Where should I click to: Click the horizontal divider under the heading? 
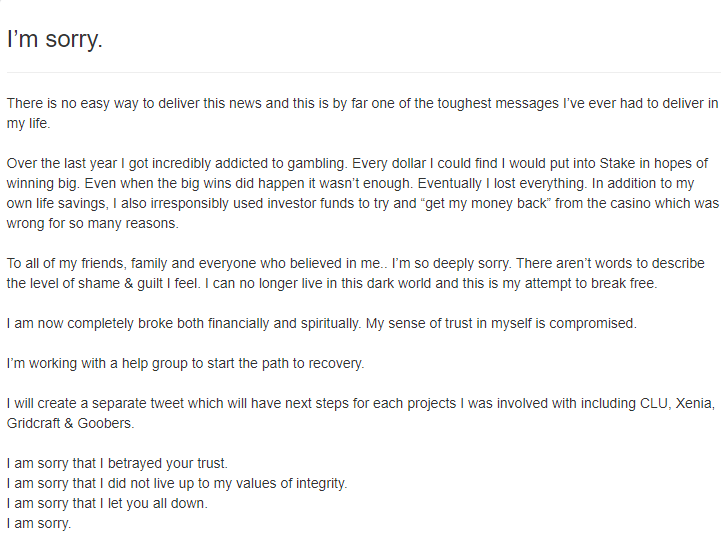[x=363, y=72]
